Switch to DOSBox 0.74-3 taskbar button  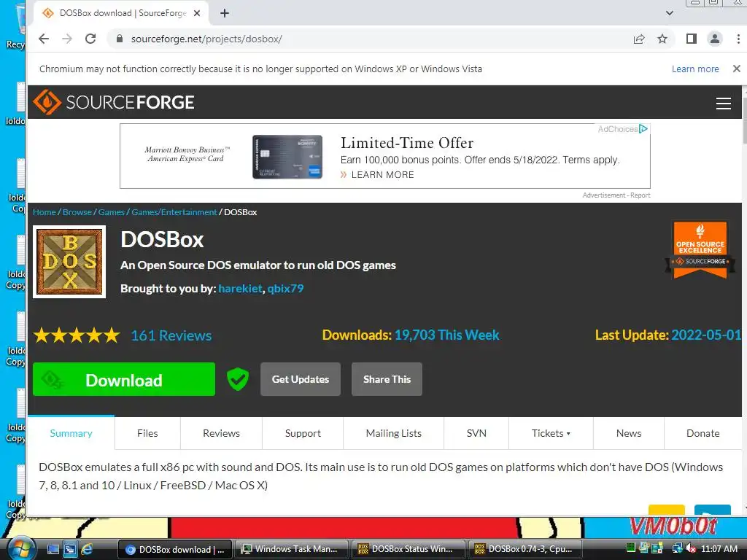click(525, 549)
